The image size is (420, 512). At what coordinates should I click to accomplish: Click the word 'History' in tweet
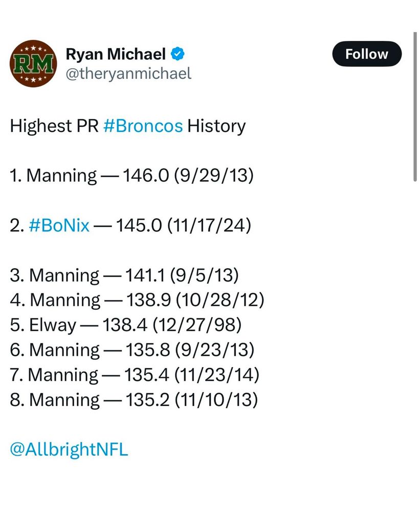216,126
